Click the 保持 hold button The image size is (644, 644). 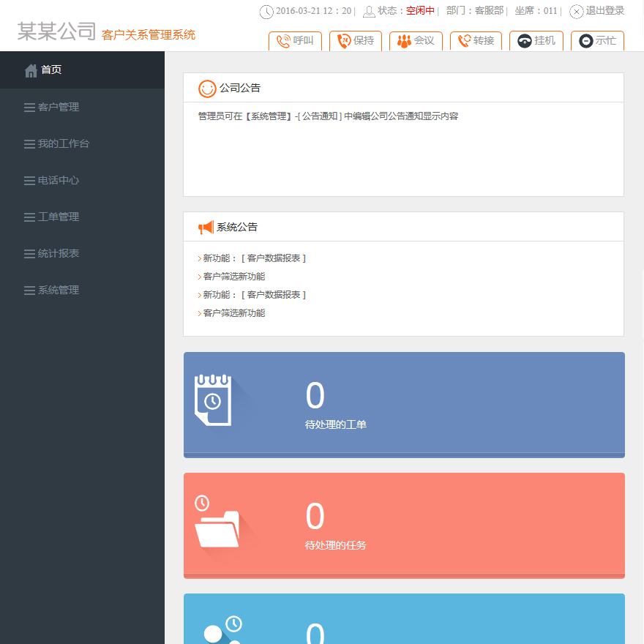click(356, 41)
